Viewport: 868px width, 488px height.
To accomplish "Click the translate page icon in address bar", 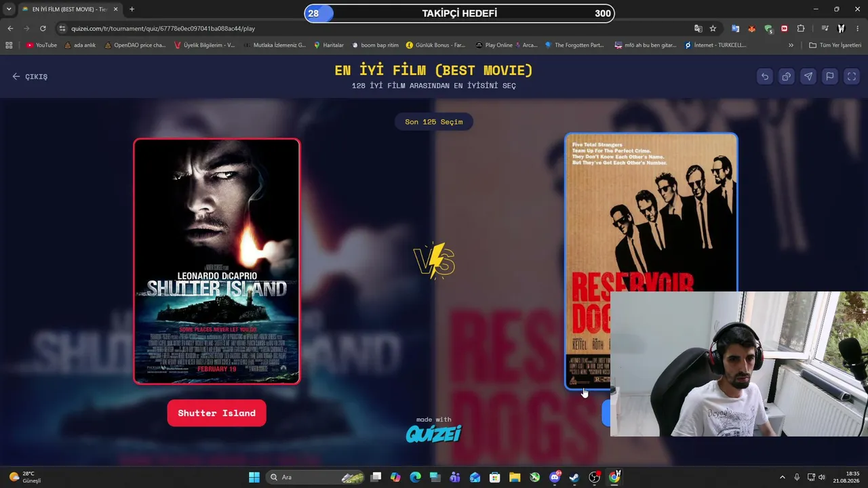I will pos(698,28).
